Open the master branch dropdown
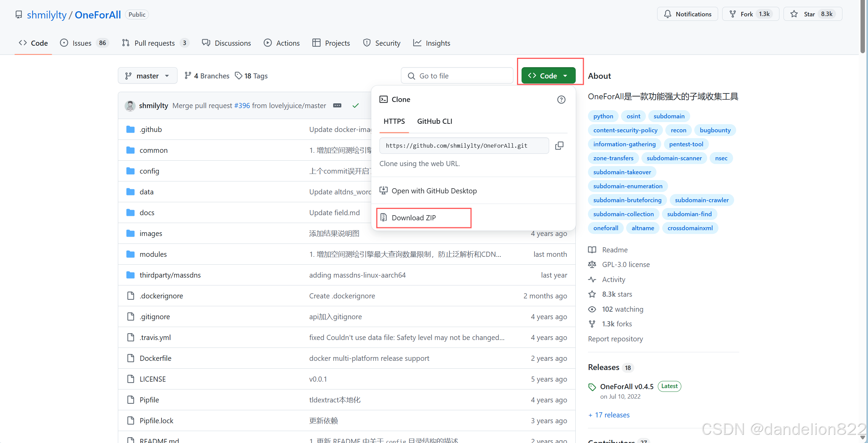 click(x=147, y=76)
